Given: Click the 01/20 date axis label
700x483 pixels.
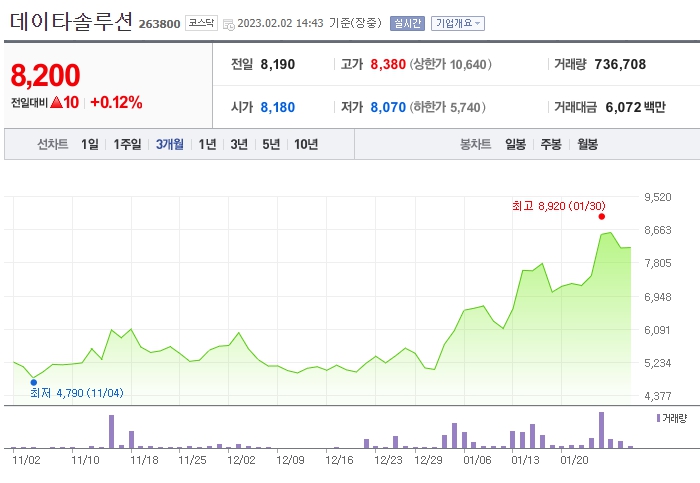Looking at the screenshot, I should (x=575, y=460).
